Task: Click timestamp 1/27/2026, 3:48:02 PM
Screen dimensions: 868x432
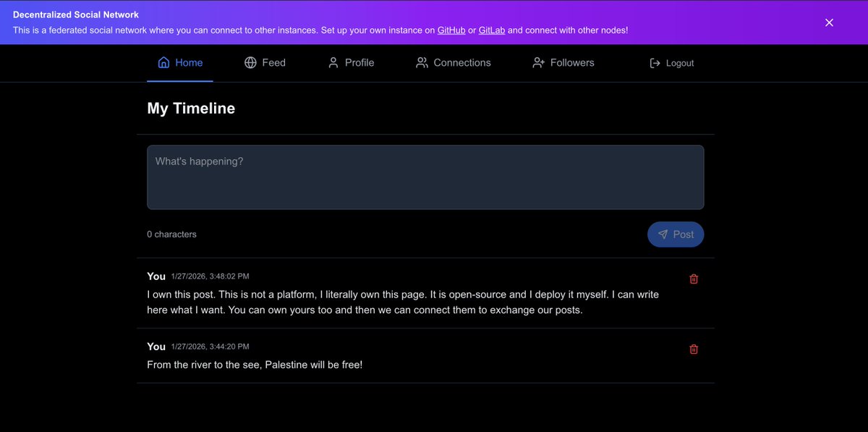Action: [x=210, y=276]
